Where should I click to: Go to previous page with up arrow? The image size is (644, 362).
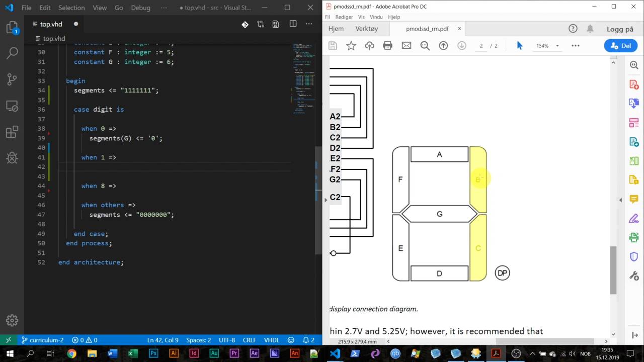pyautogui.click(x=443, y=46)
